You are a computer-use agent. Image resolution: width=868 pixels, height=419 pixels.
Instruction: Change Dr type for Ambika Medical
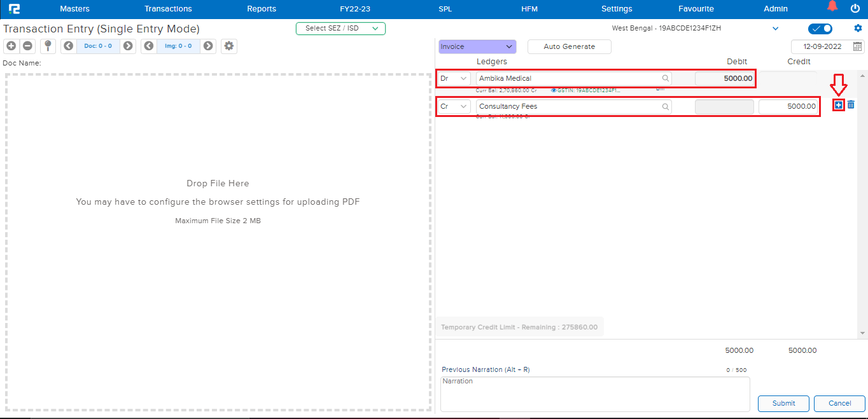pos(454,78)
